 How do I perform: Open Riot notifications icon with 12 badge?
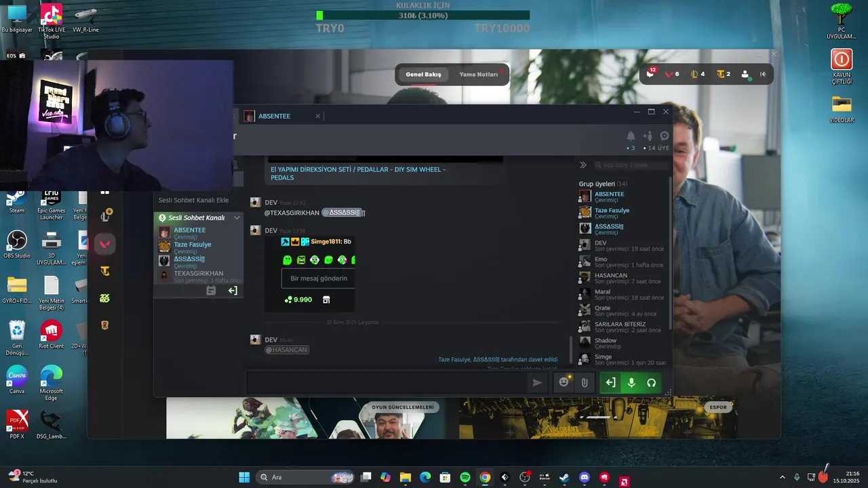(x=651, y=73)
